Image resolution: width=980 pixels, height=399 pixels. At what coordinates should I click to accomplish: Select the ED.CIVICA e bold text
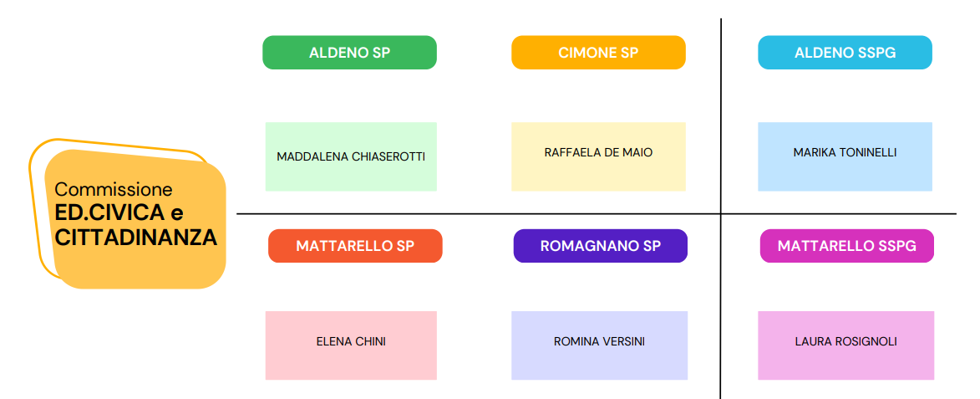point(119,212)
